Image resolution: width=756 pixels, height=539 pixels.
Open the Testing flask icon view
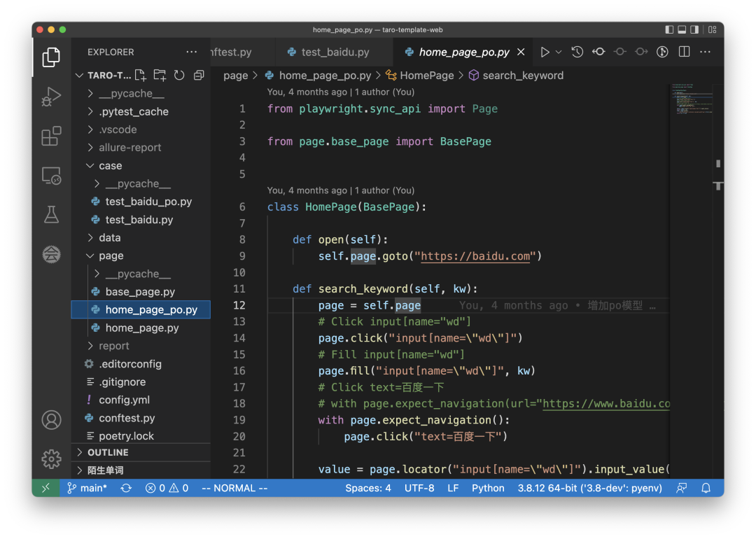[51, 215]
